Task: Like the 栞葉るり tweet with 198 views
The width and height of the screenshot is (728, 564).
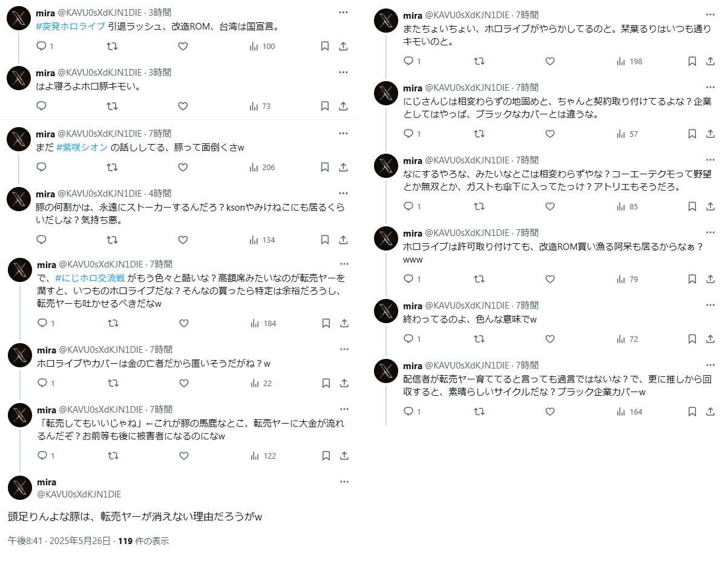Action: pyautogui.click(x=550, y=61)
